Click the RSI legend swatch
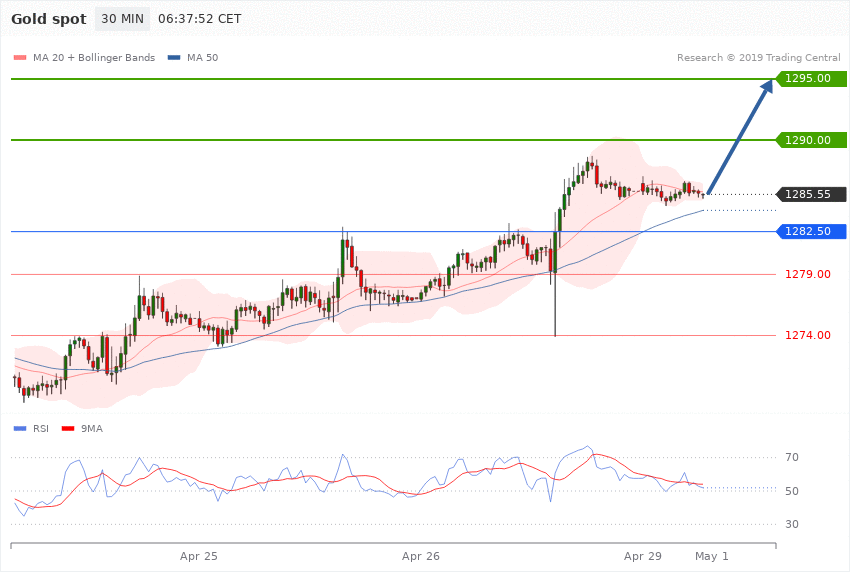 tap(20, 429)
